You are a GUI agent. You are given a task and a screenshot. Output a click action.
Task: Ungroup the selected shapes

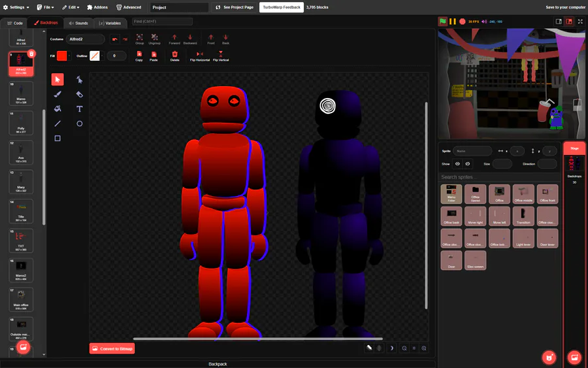coord(154,39)
